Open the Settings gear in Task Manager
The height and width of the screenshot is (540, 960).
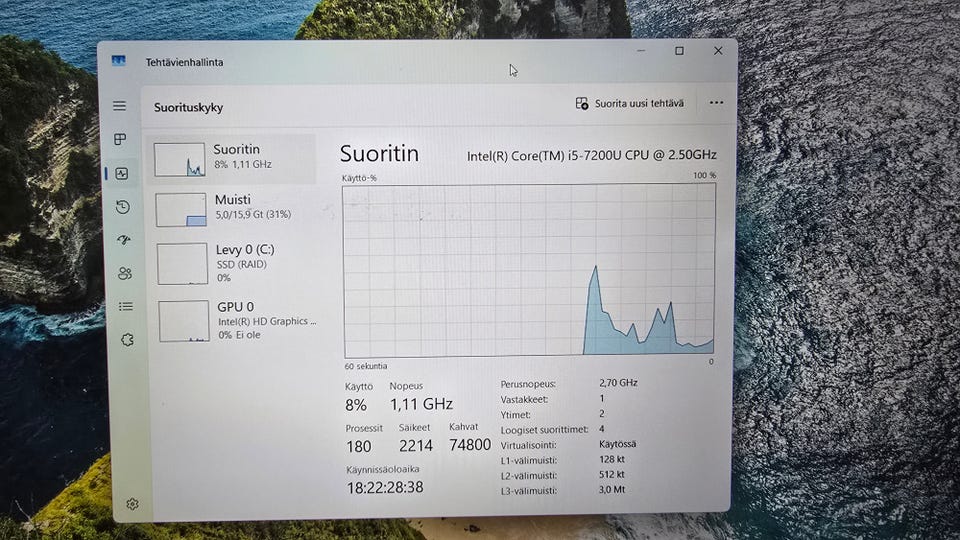pyautogui.click(x=132, y=504)
